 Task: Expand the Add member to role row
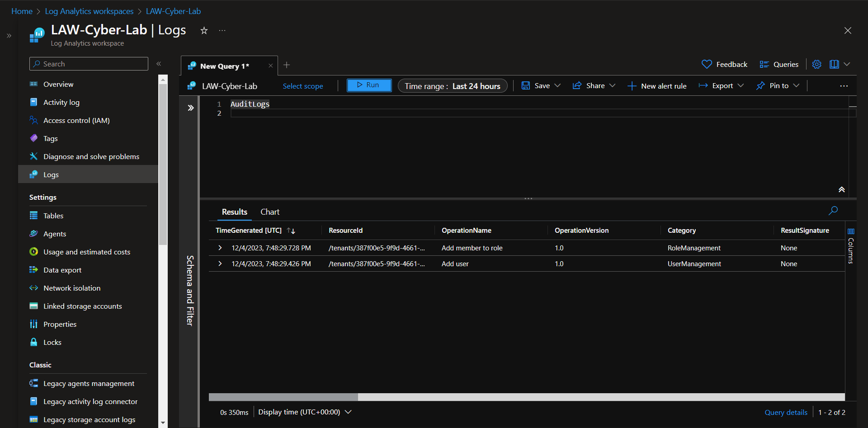(220, 248)
